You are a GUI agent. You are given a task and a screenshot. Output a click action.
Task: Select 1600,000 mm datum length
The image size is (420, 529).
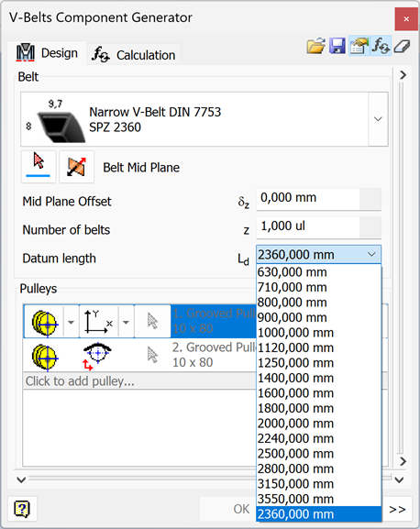pos(319,393)
